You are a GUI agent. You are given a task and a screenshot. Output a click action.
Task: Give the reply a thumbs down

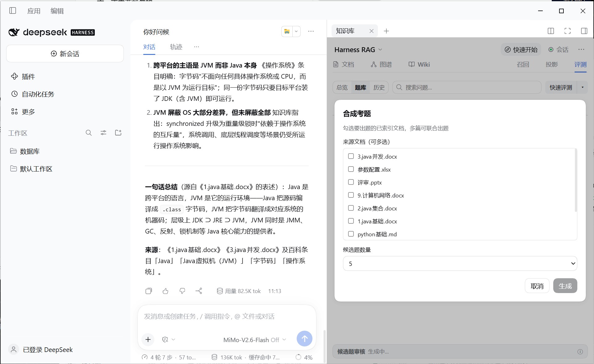tap(182, 291)
